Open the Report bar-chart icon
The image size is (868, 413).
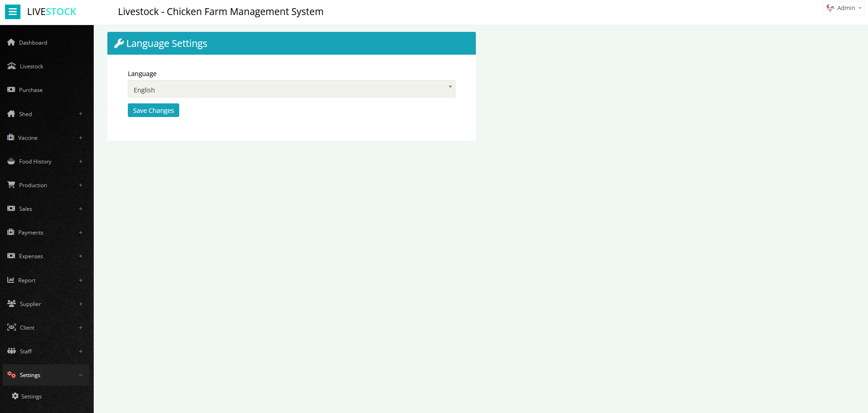(x=11, y=280)
